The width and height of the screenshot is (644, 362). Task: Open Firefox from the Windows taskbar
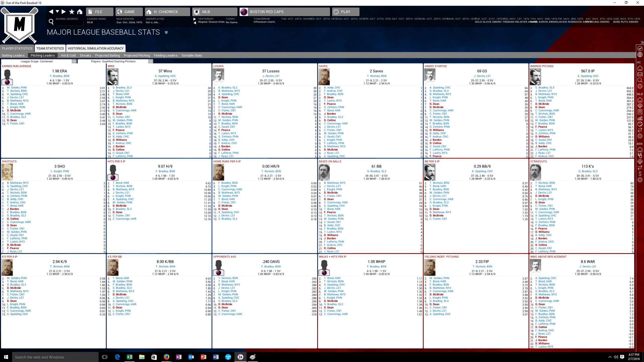[x=166, y=357]
